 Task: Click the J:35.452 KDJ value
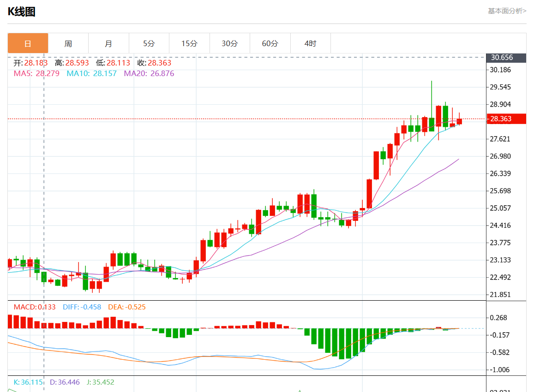(101, 382)
